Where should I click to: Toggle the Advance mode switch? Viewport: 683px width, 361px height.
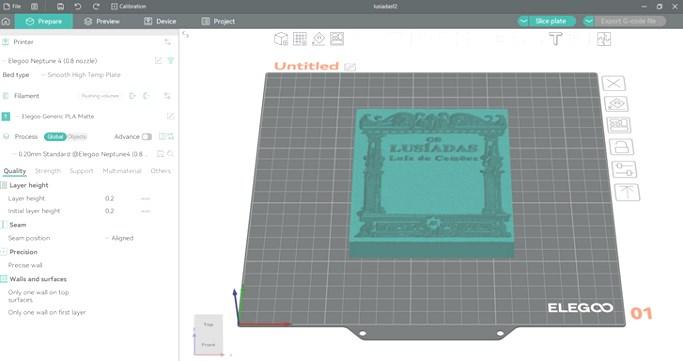(146, 137)
